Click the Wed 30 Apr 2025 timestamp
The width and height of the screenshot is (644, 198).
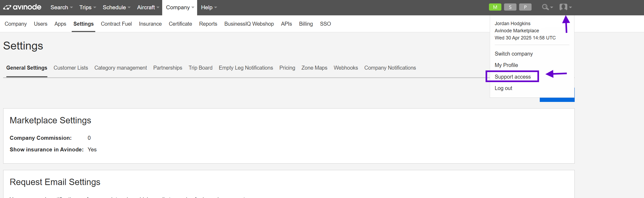pos(525,38)
